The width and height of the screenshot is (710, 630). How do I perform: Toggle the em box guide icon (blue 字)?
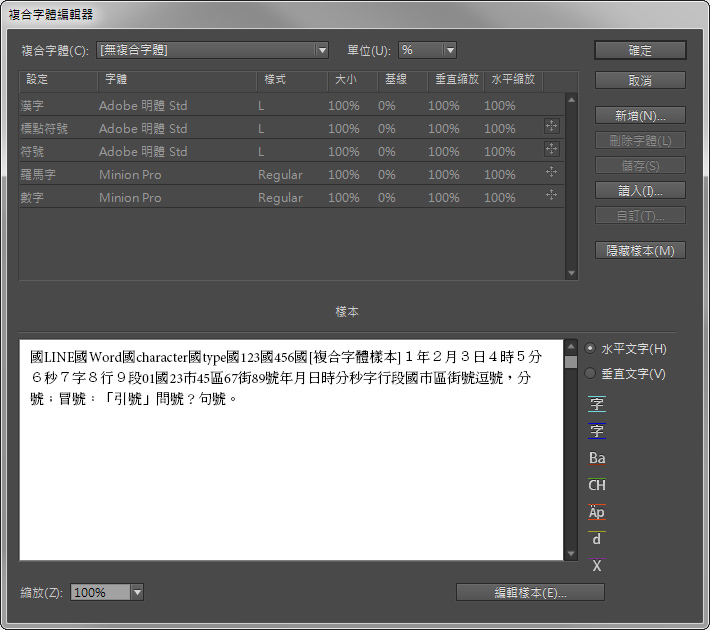pyautogui.click(x=597, y=432)
